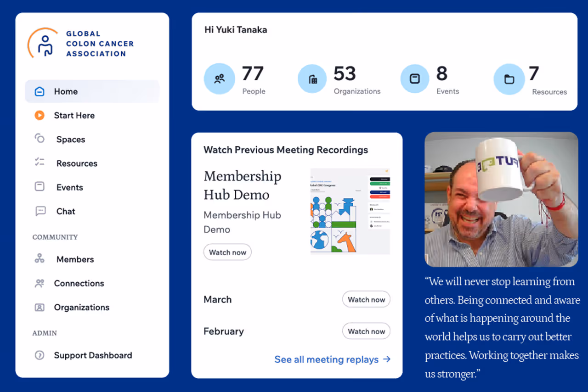The width and height of the screenshot is (588, 392).
Task: Open the Support Dashboard admin link
Action: (92, 355)
